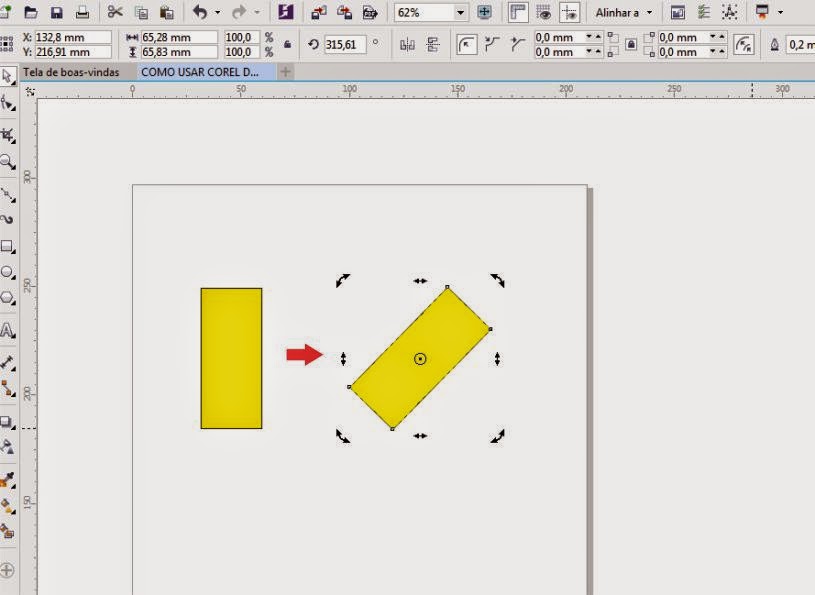Click the Save document button
The width and height of the screenshot is (815, 595).
pos(55,12)
